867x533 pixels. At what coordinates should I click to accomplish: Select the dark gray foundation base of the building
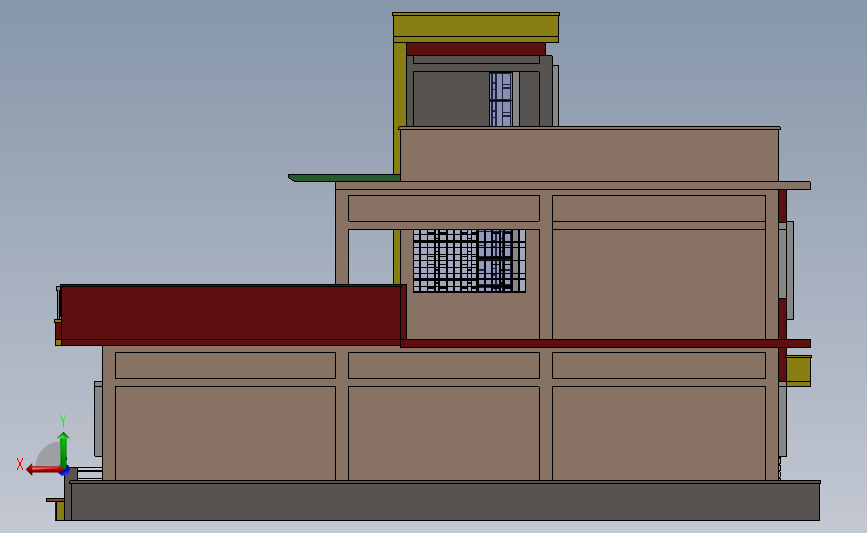pos(445,501)
